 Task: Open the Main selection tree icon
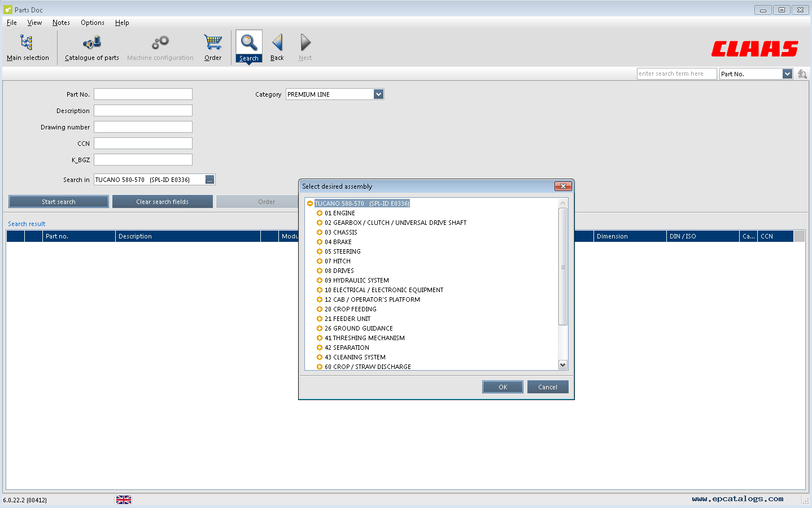pyautogui.click(x=26, y=42)
